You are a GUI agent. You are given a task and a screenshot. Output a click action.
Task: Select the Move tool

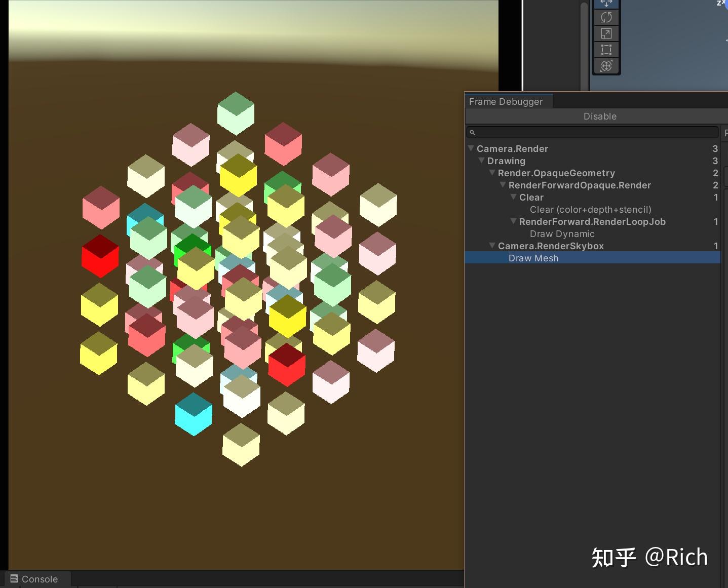point(606,4)
